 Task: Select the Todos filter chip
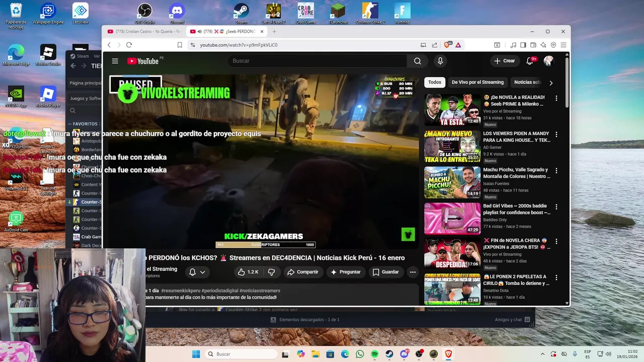435,82
